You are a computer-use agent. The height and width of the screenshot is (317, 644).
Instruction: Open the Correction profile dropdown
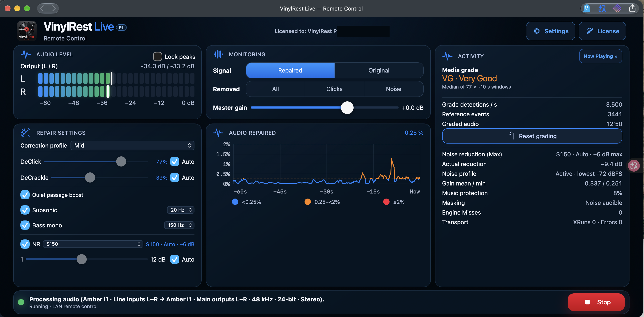[133, 145]
